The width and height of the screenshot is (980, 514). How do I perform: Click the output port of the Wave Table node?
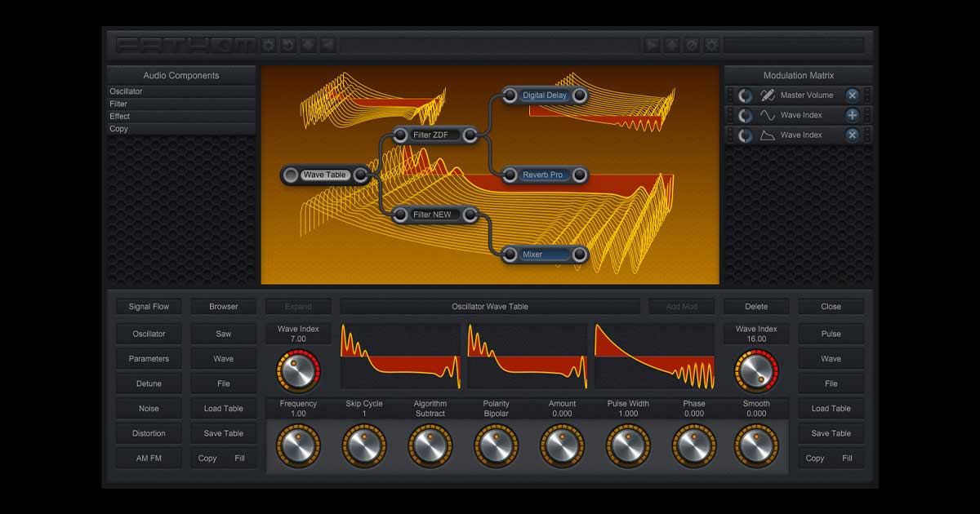point(359,175)
